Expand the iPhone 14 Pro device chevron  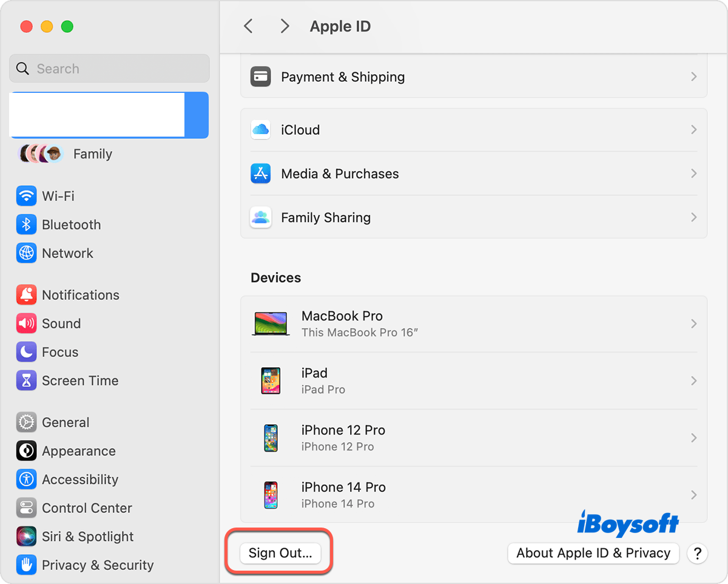(693, 495)
